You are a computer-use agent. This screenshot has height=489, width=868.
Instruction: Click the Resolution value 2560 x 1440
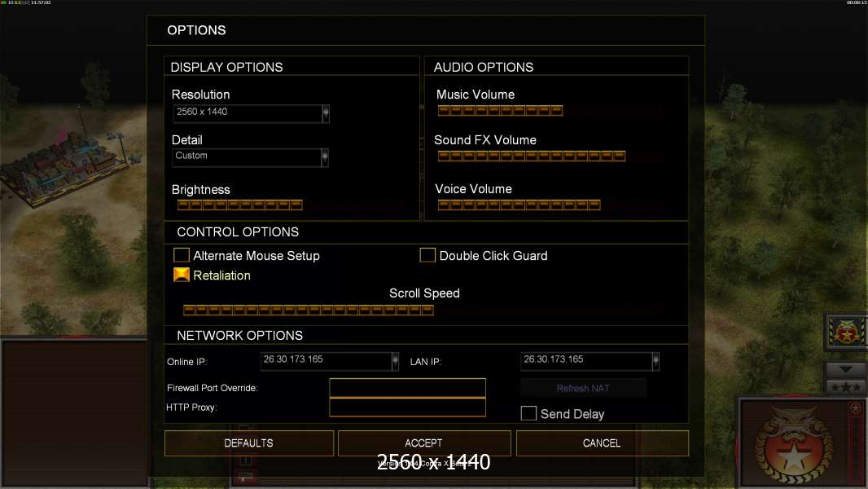(x=202, y=112)
